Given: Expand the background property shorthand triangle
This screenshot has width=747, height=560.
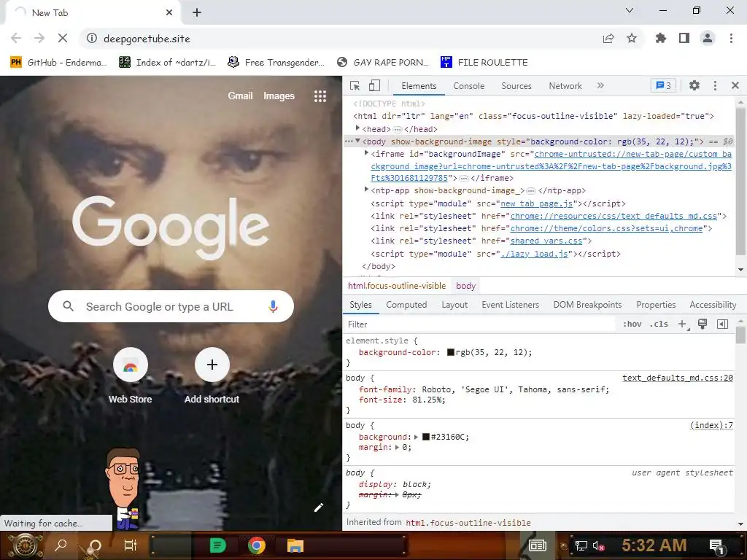Looking at the screenshot, I should tap(417, 437).
